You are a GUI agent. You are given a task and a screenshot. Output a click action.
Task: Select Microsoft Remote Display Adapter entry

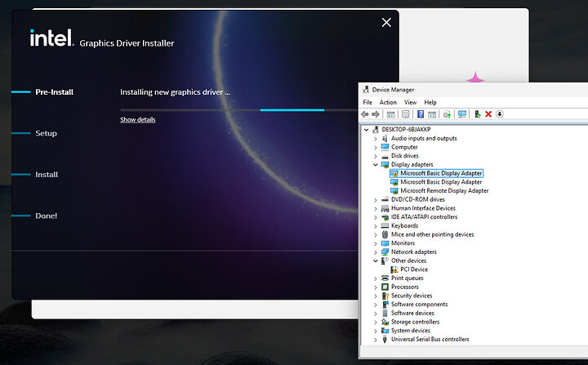(444, 191)
